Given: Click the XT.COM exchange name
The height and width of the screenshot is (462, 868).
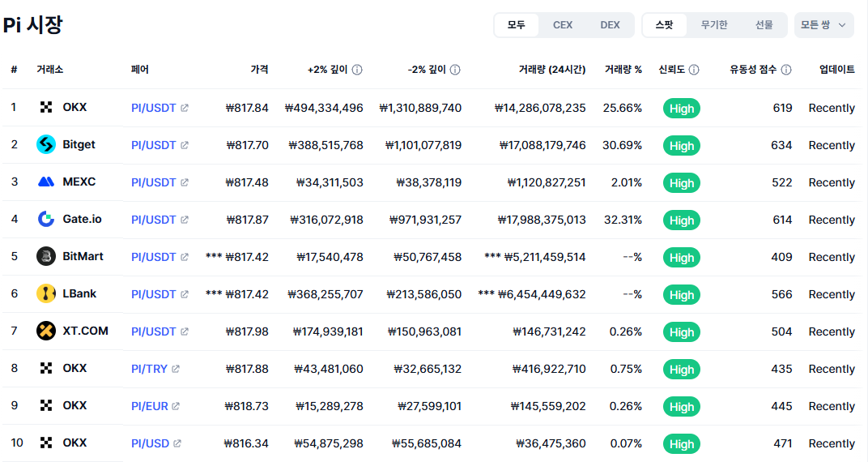Looking at the screenshot, I should pos(85,331).
